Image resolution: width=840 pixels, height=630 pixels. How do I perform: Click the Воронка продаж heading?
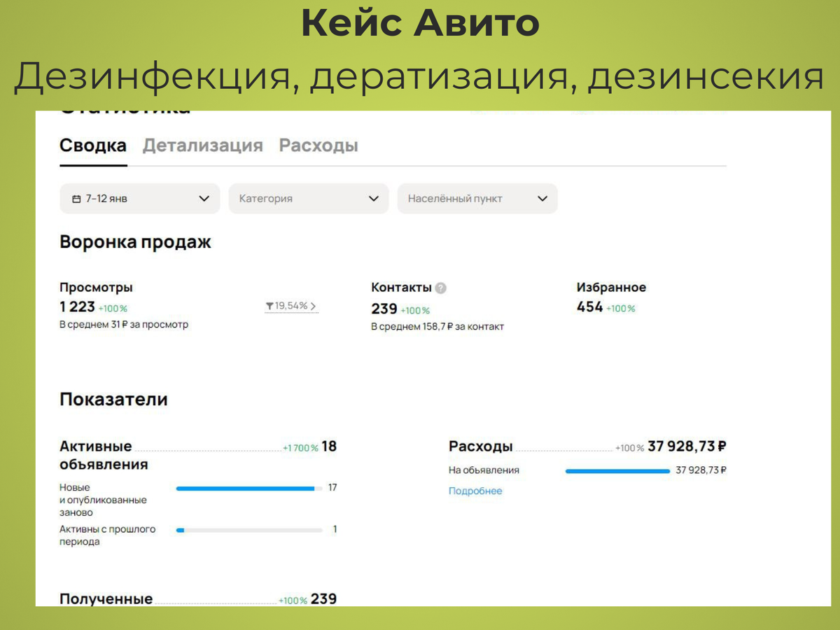point(135,242)
